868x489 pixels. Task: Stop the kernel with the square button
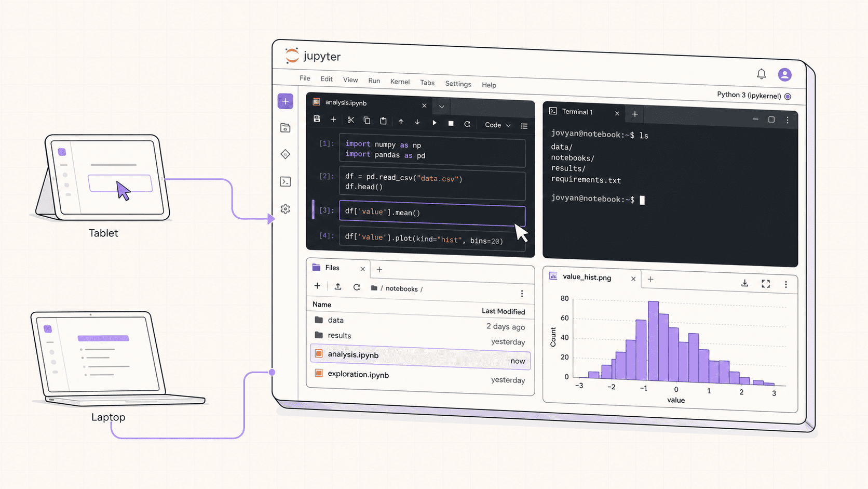pos(451,123)
